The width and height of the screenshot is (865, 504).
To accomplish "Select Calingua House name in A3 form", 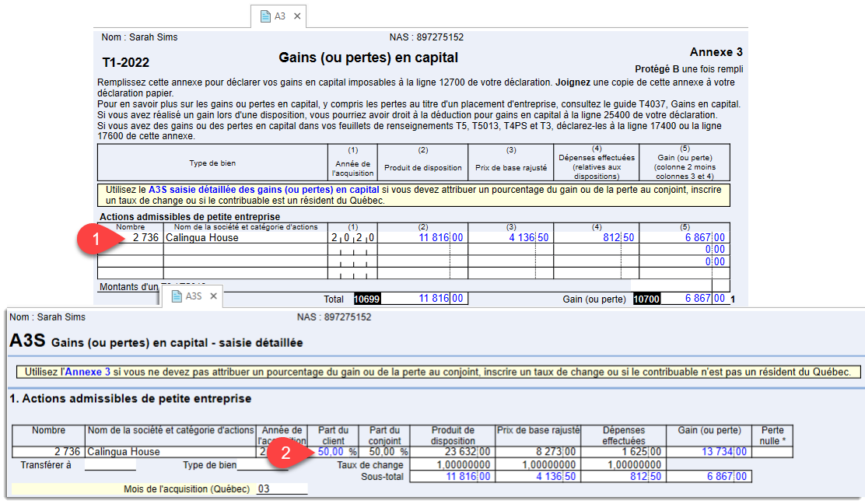I will pyautogui.click(x=246, y=238).
